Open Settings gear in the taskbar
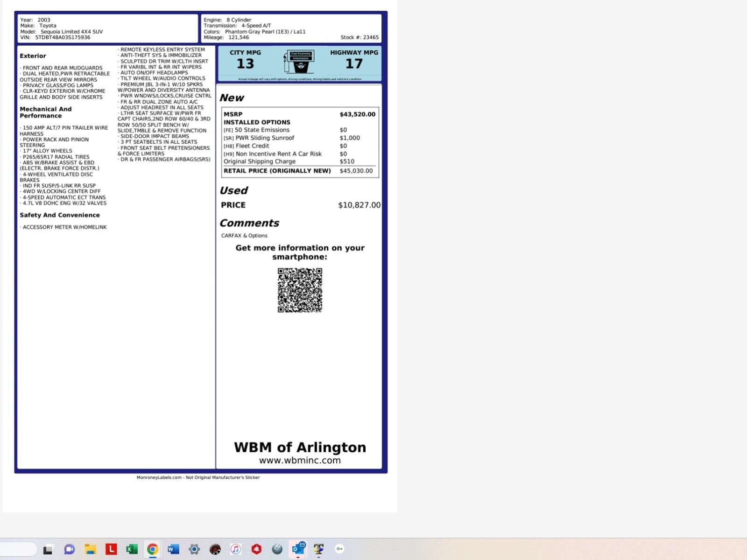The width and height of the screenshot is (747, 560). [x=194, y=549]
